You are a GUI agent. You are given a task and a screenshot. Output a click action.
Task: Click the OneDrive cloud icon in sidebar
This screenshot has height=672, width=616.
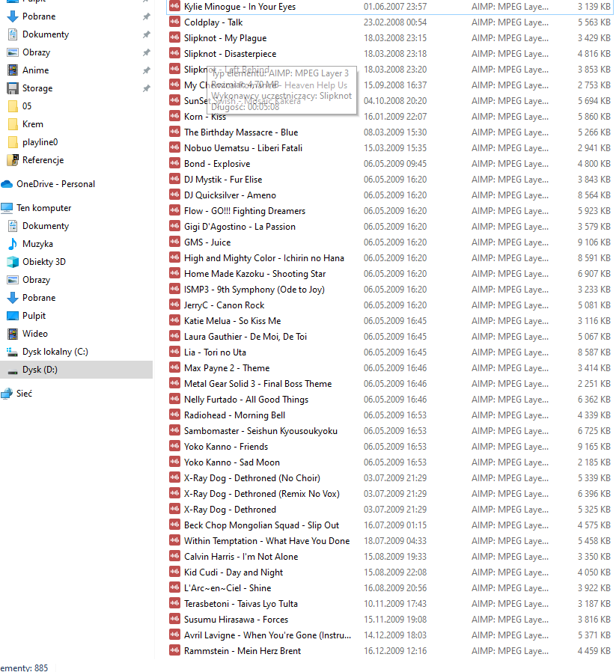click(x=7, y=184)
